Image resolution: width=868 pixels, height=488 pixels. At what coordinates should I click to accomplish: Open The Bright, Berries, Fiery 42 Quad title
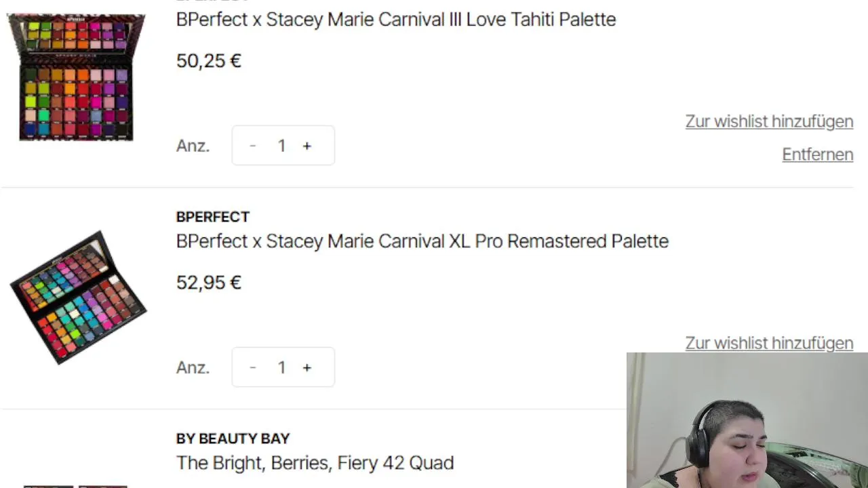pos(315,463)
